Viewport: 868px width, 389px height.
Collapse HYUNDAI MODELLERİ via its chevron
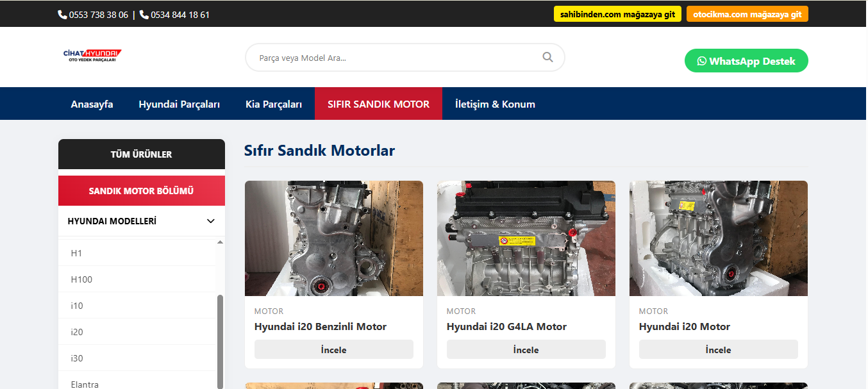[210, 220]
